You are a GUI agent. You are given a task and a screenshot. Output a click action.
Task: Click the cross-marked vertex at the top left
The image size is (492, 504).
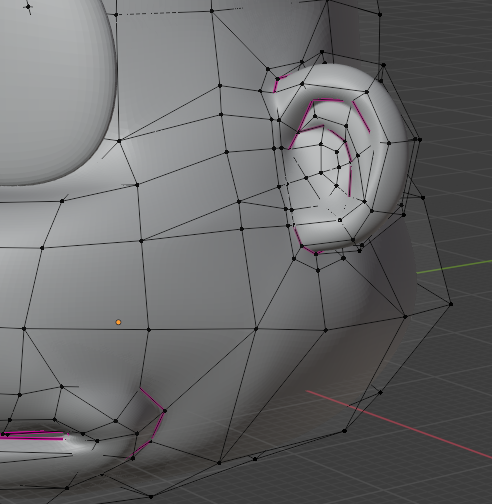pyautogui.click(x=28, y=6)
